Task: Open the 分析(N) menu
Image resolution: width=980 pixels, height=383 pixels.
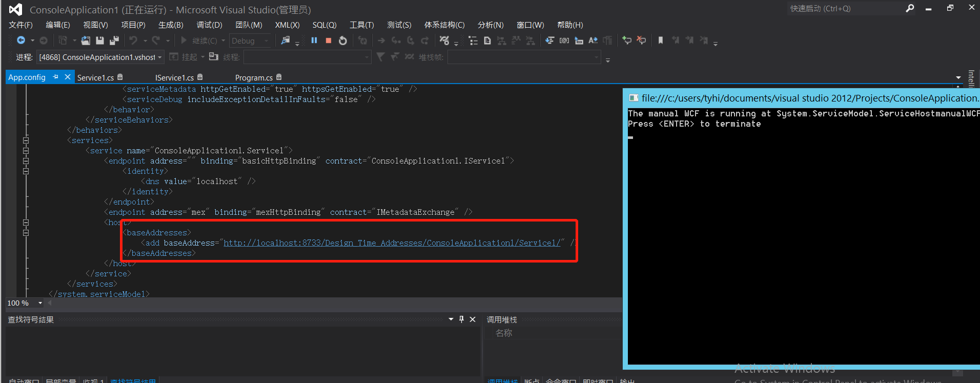Action: [x=491, y=25]
